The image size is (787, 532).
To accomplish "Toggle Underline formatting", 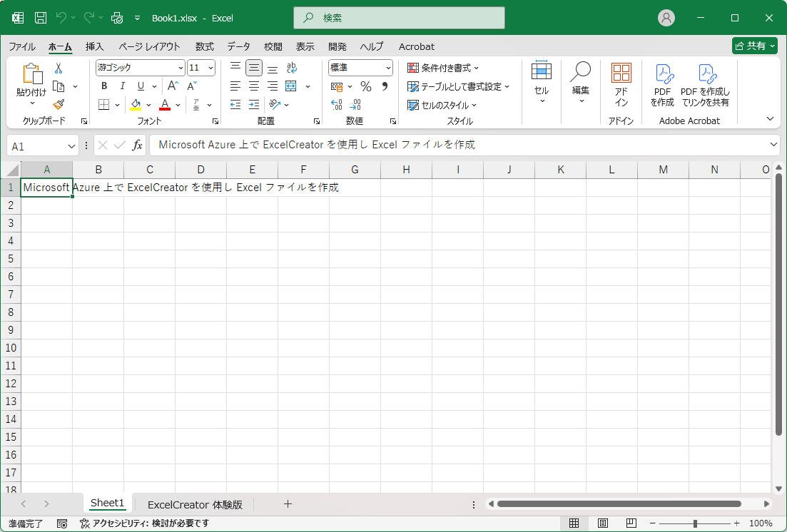I will [141, 86].
